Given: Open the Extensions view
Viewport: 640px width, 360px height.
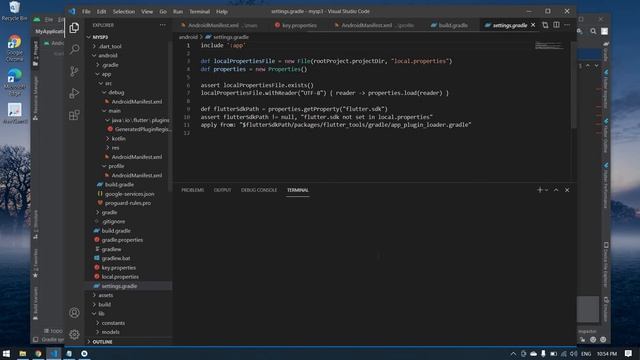Looking at the screenshot, I should 74,115.
